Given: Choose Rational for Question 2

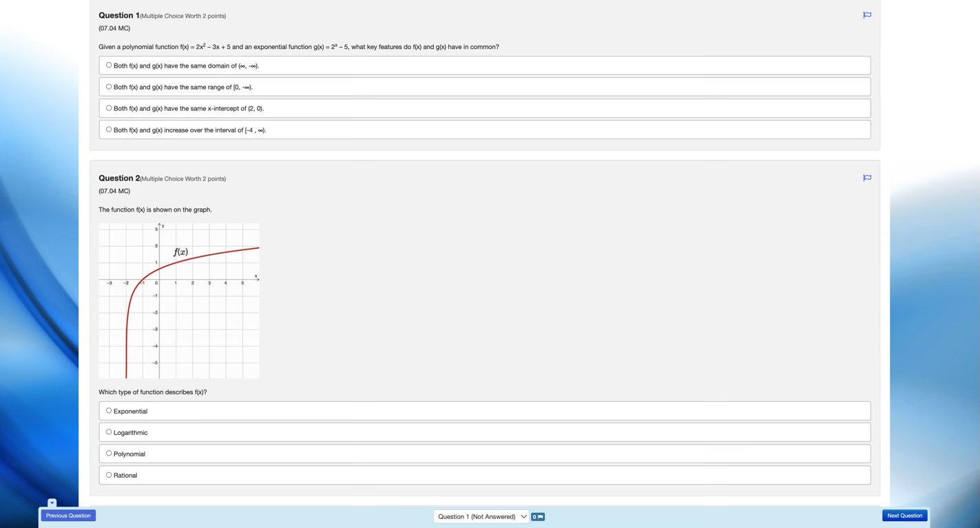Looking at the screenshot, I should click(x=108, y=474).
